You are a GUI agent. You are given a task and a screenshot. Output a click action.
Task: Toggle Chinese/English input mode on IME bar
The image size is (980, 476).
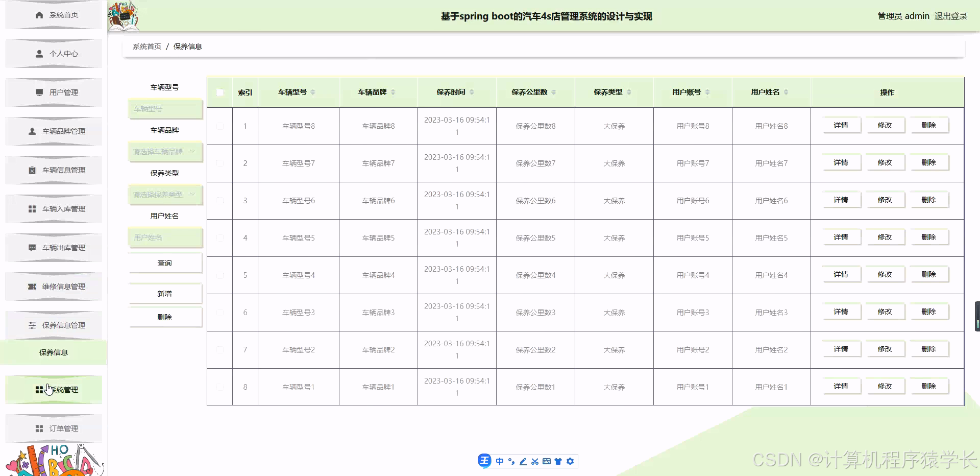pyautogui.click(x=500, y=461)
